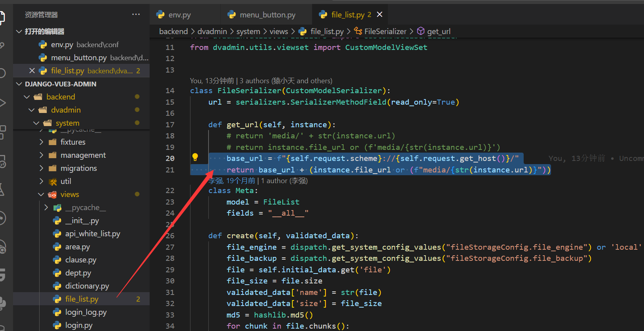
Task: Click the 'model = FileList' line
Action: click(263, 202)
